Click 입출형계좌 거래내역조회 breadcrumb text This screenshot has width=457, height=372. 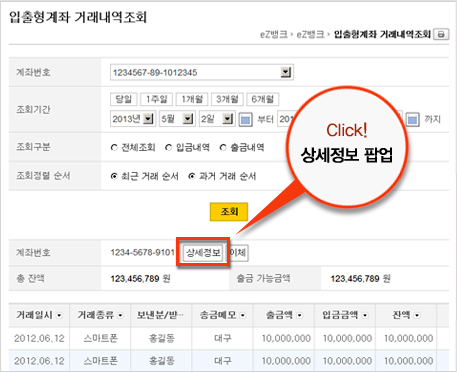[382, 34]
